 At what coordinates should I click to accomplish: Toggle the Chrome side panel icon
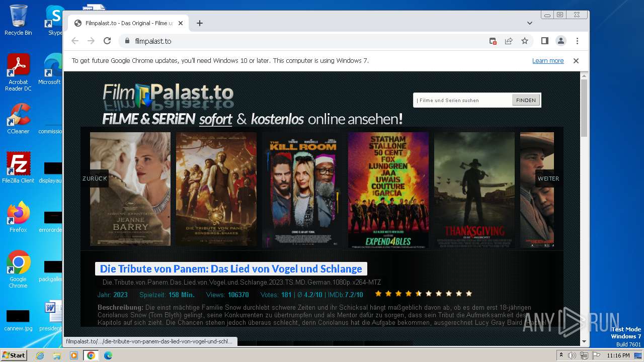pos(545,41)
